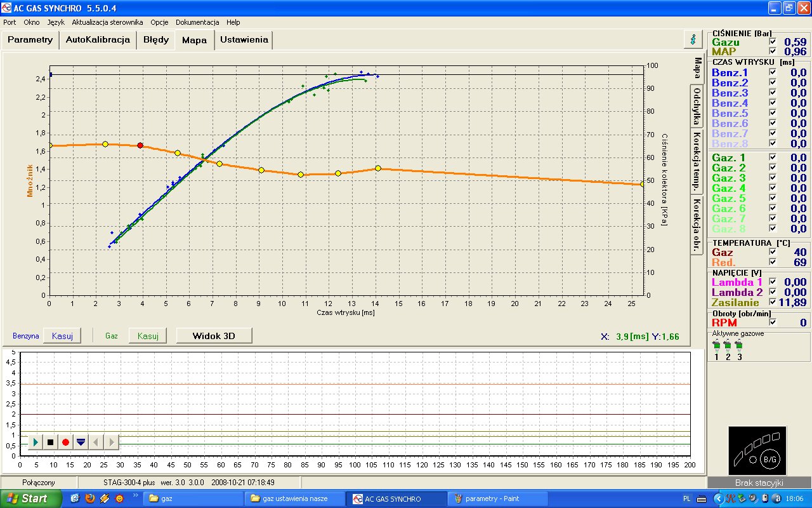Click the info icon beside the tabs
This screenshot has width=812, height=508.
point(693,39)
